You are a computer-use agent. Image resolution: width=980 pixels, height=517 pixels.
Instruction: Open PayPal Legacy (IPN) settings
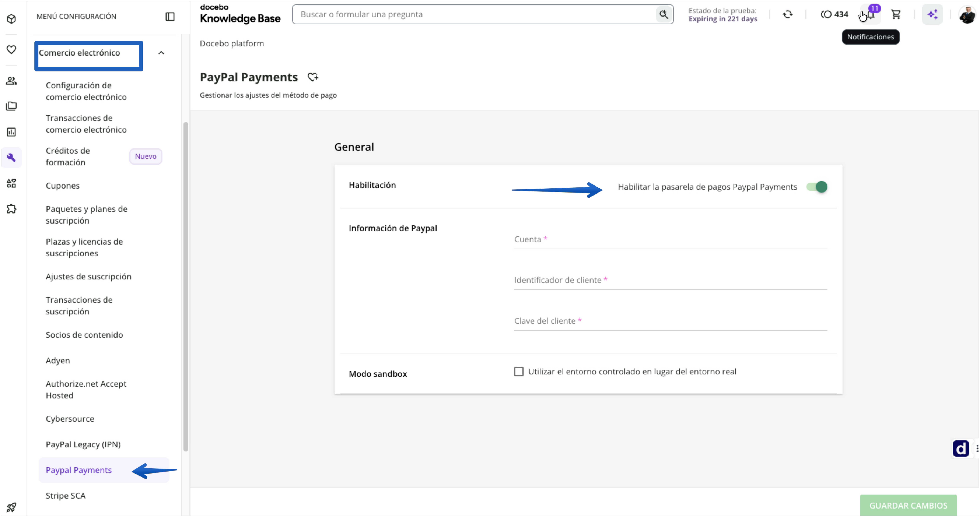pos(83,444)
